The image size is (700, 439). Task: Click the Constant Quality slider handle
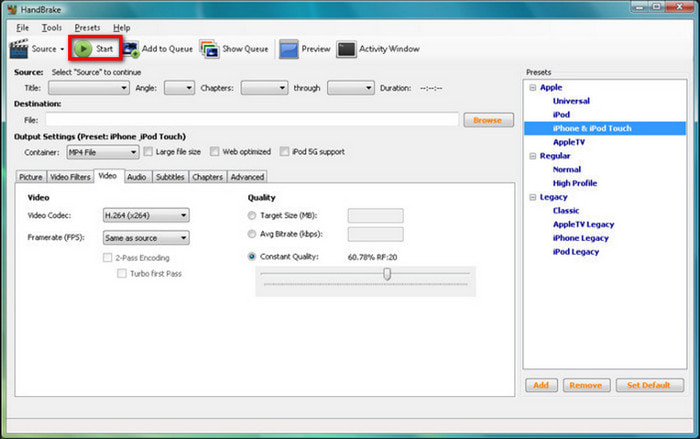pos(387,274)
